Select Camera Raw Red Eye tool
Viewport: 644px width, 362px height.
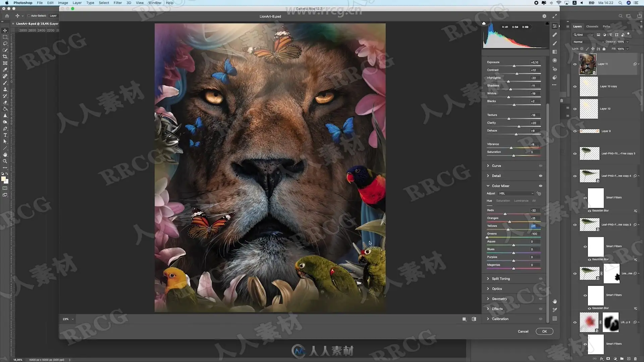pyautogui.click(x=555, y=69)
